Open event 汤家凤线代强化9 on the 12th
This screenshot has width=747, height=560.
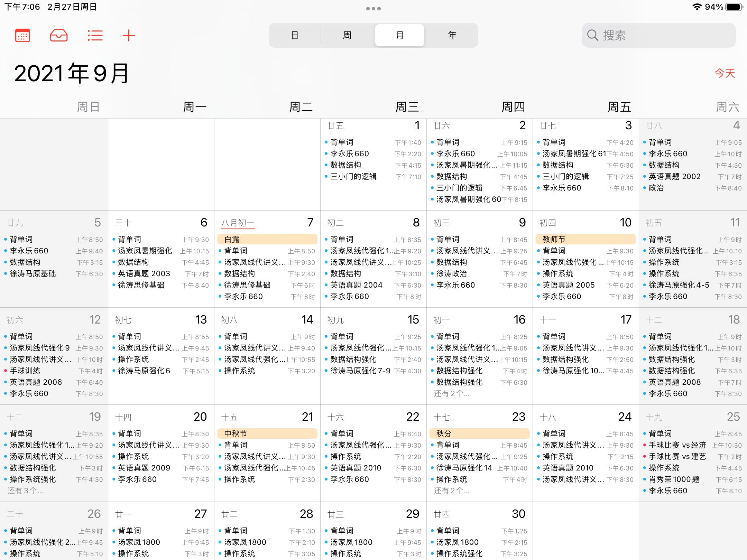coord(54,348)
